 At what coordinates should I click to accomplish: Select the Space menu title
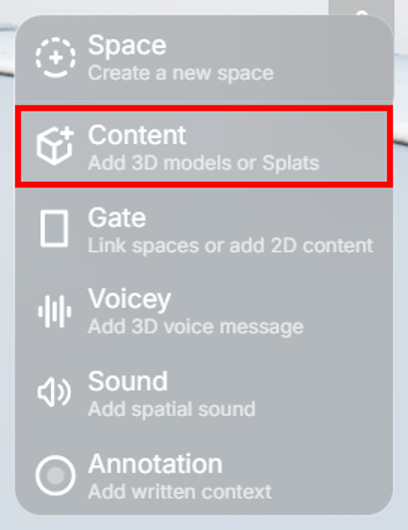coord(127,45)
